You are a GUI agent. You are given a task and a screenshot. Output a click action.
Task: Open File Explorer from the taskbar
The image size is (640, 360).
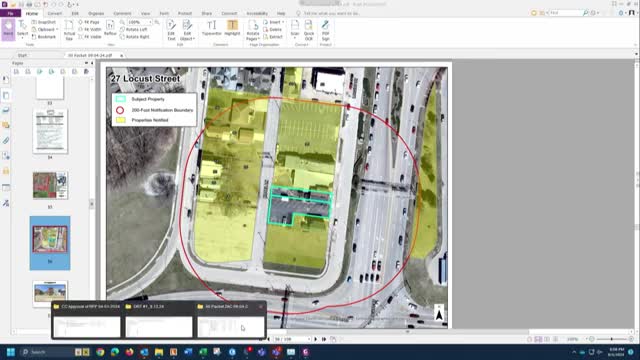[x=159, y=352]
